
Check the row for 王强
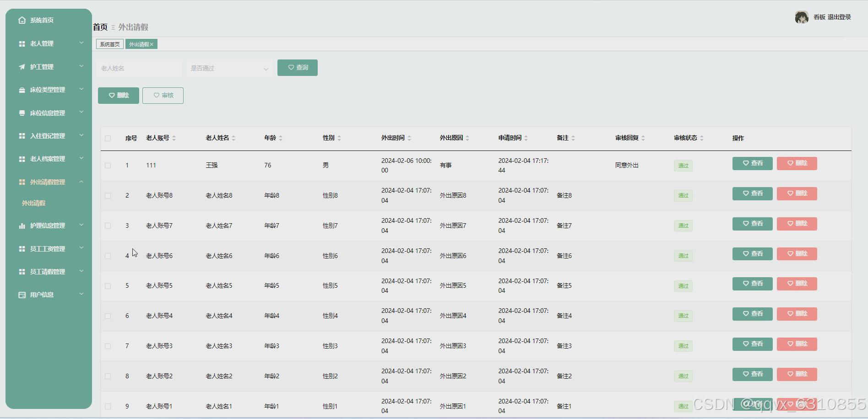[108, 166]
